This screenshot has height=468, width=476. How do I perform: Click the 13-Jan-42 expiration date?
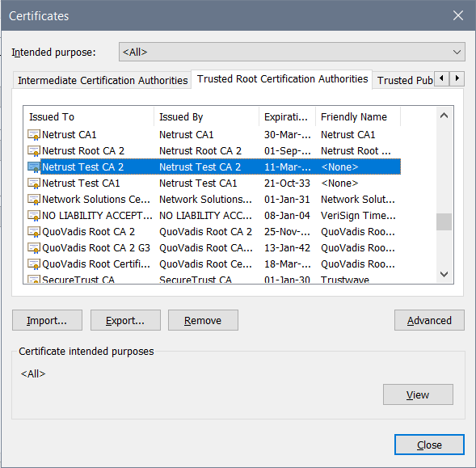pyautogui.click(x=287, y=248)
